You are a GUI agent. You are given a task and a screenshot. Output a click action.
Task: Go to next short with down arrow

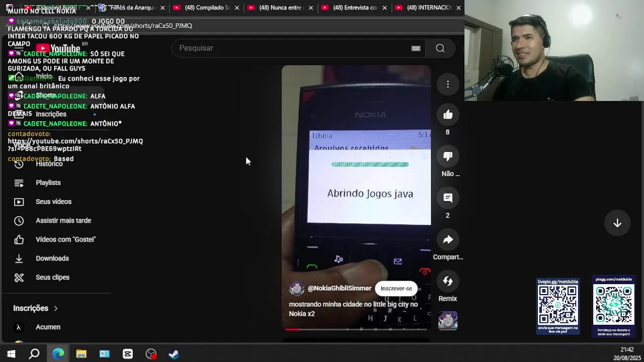[617, 223]
